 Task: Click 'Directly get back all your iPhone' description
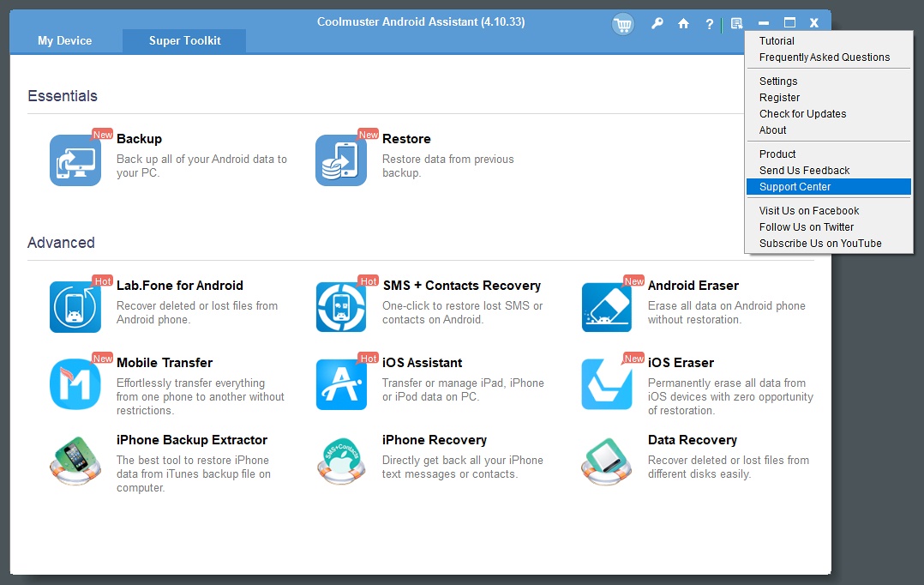coord(463,467)
